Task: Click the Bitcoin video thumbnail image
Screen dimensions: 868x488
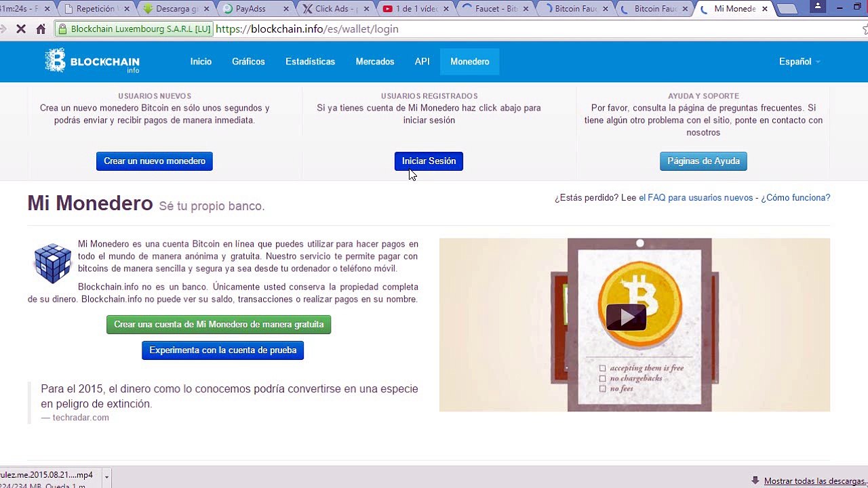Action: tap(635, 325)
